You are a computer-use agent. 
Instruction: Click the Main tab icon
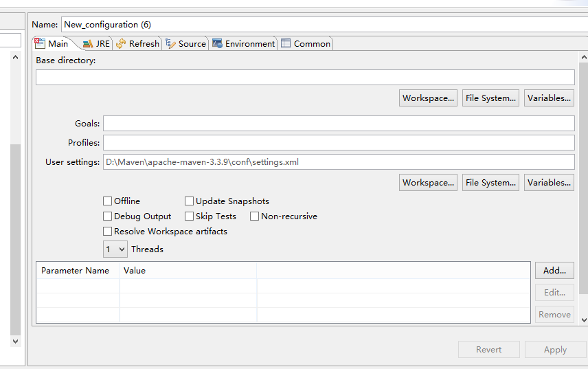[40, 43]
